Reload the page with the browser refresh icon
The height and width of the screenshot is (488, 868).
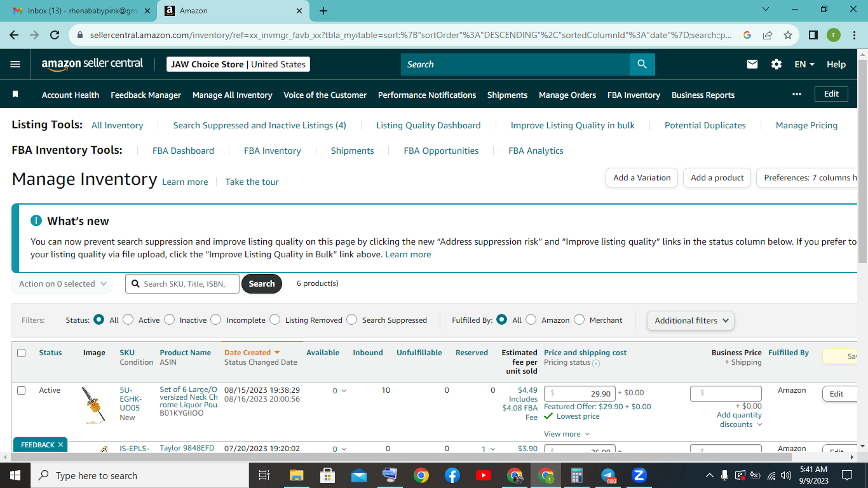click(x=55, y=35)
